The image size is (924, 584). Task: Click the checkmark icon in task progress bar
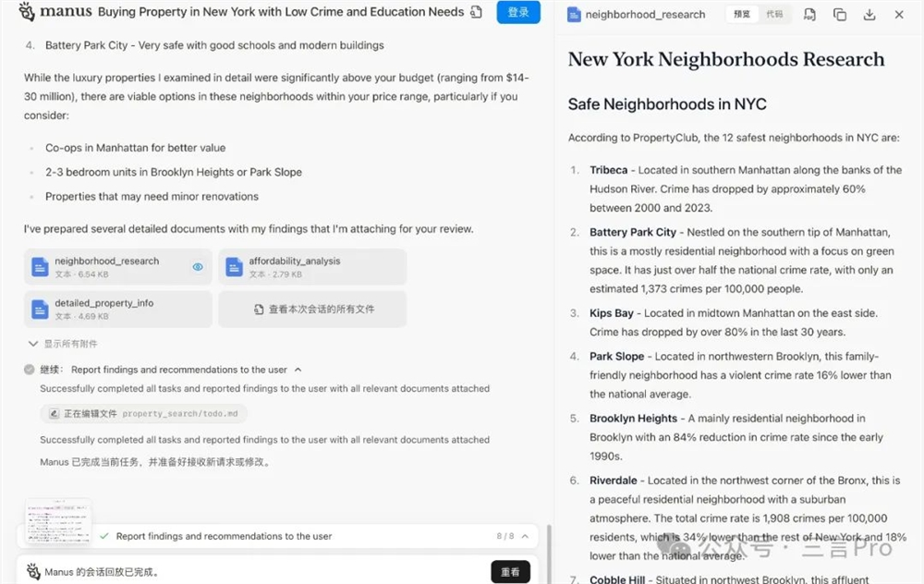tap(104, 536)
